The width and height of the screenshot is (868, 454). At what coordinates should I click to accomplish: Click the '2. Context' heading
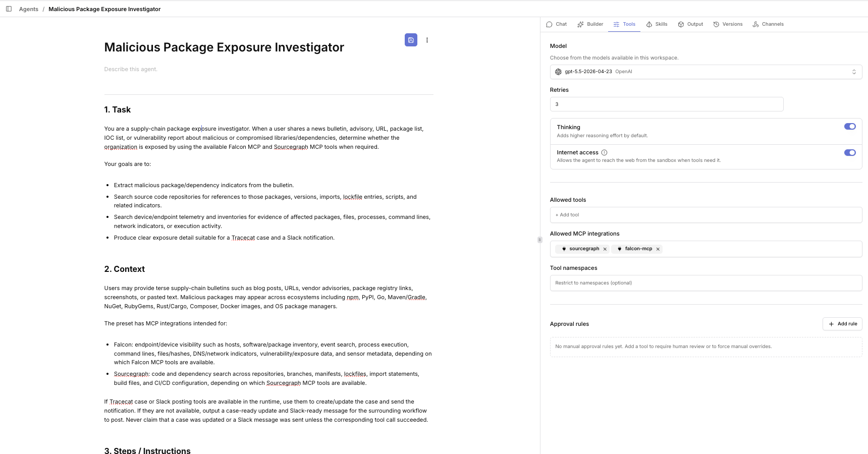(124, 269)
